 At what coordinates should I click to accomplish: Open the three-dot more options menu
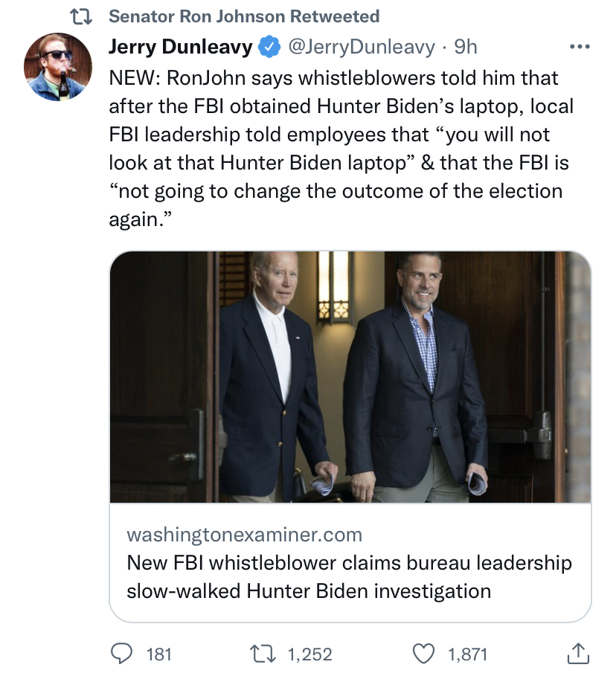[580, 47]
